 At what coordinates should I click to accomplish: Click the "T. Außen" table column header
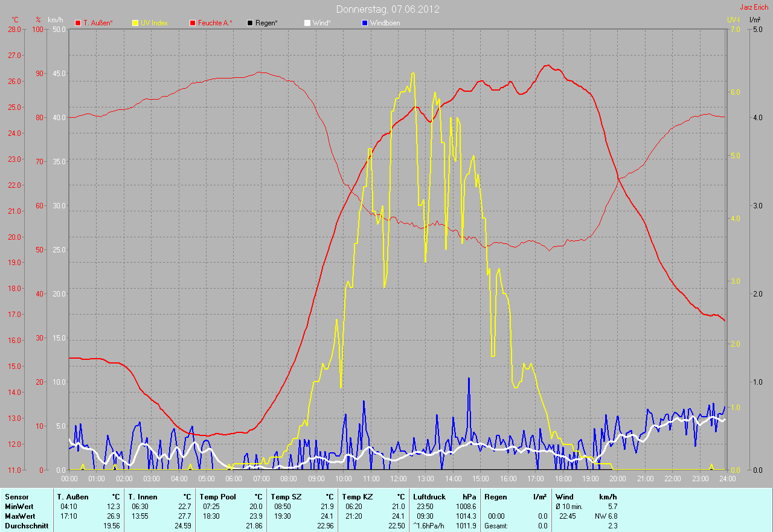tap(73, 496)
